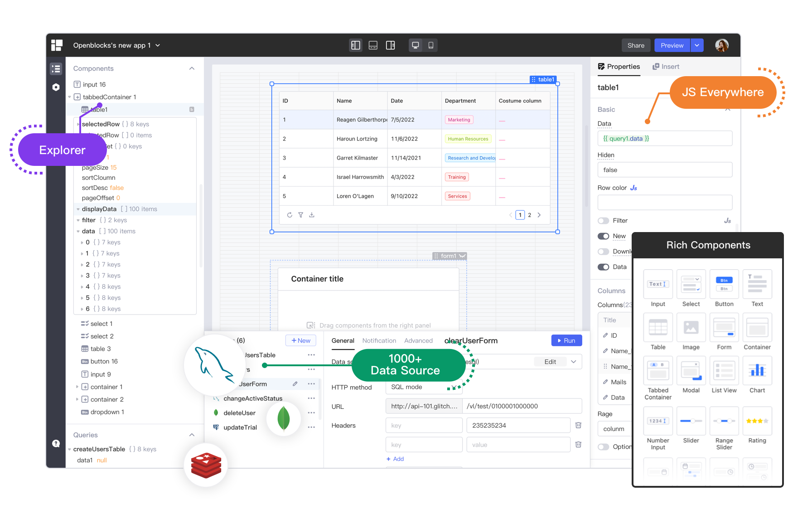Image resolution: width=812 pixels, height=514 pixels.
Task: Open more options for changeActiveStatus query
Action: point(311,398)
